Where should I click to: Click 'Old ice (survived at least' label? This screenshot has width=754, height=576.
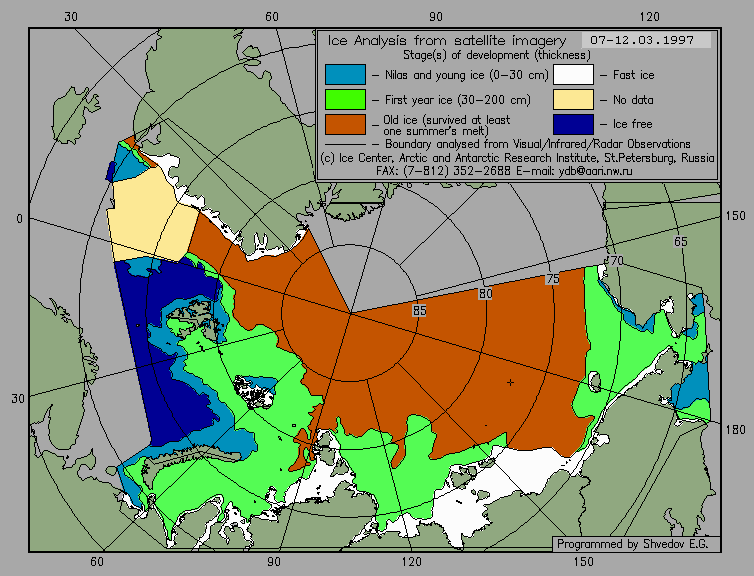coord(446,119)
